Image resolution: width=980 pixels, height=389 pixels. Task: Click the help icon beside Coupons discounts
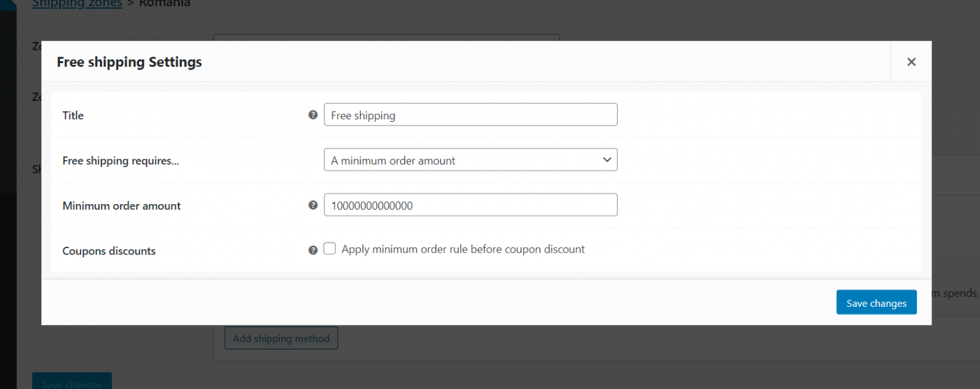point(313,249)
